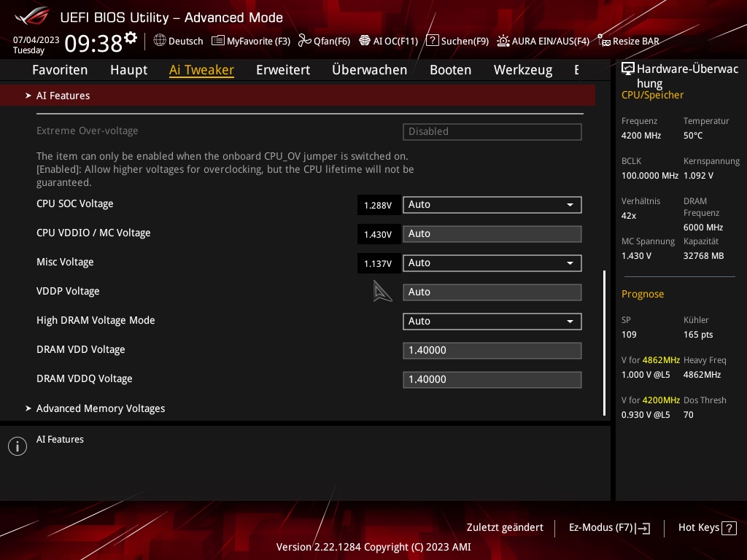Click the 1.288V CPU SOC reading
This screenshot has height=560, width=747.
point(379,205)
